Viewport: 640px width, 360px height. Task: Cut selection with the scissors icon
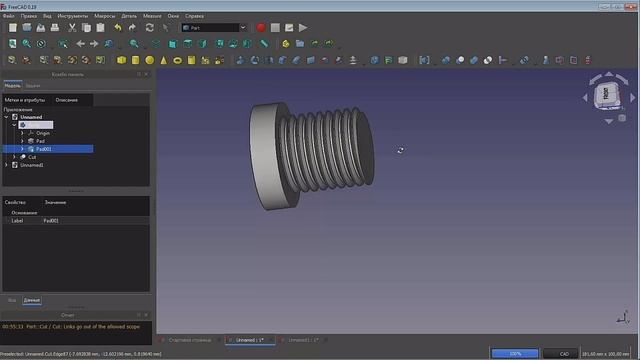click(72, 28)
